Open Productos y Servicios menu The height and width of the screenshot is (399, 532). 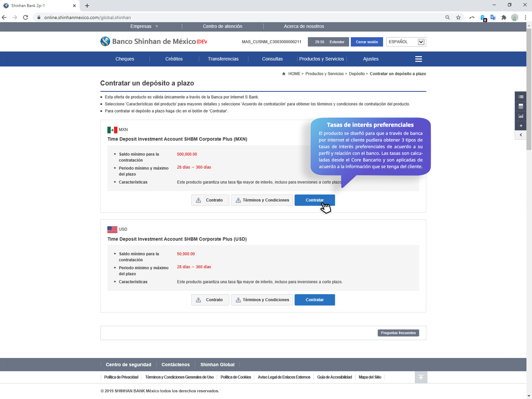321,59
